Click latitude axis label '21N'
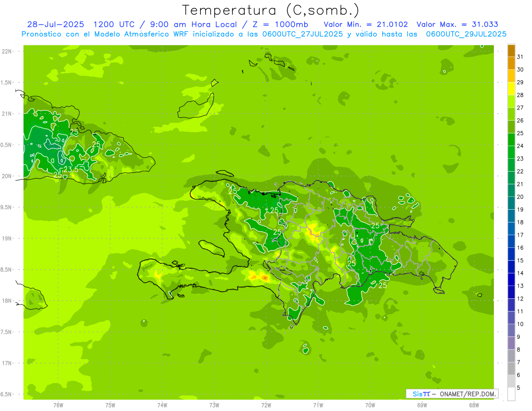Viewport: 532px width, 411px height. tap(7, 114)
